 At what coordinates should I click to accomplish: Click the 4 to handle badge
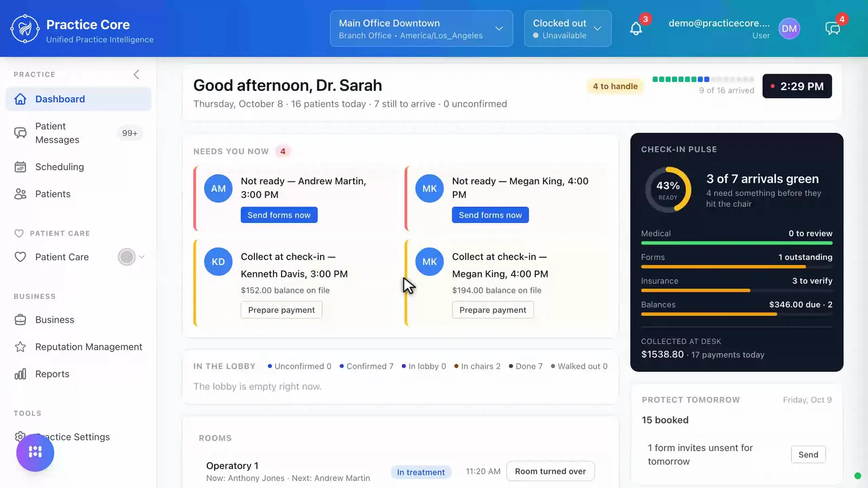pos(615,86)
